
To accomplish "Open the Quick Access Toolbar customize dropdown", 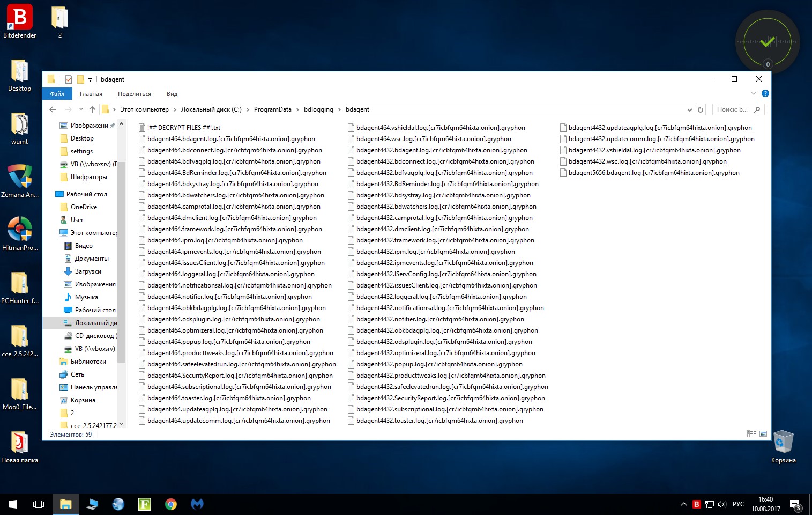I will (x=90, y=80).
